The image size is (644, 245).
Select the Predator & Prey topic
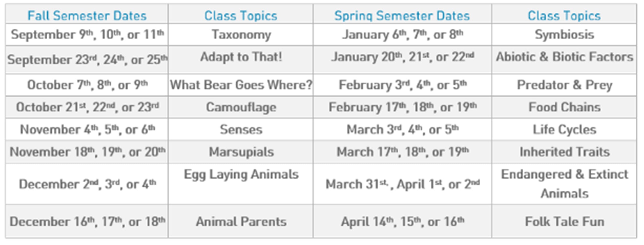(564, 85)
